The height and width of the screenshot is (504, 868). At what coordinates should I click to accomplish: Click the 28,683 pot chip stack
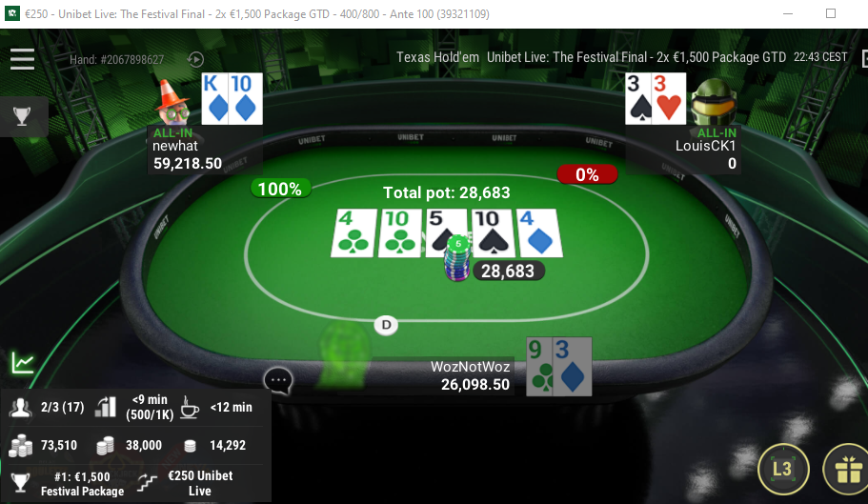(x=457, y=258)
